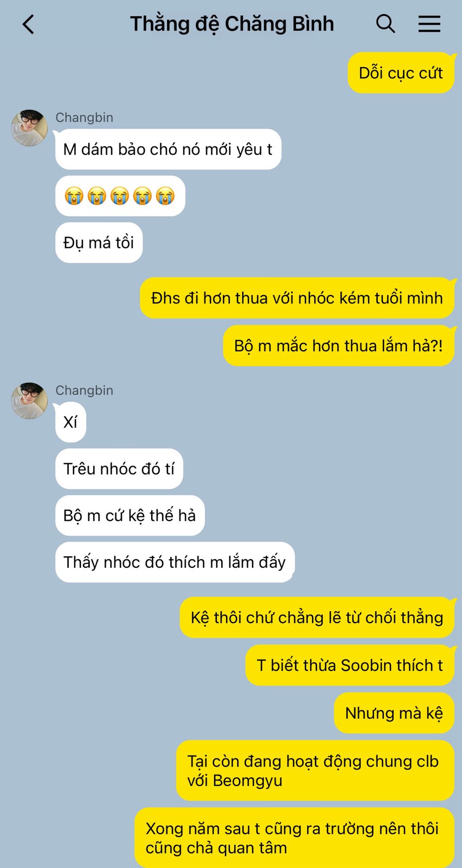462x868 pixels.
Task: Select message 'T biết thừa Soobin thích t'
Action: (350, 665)
